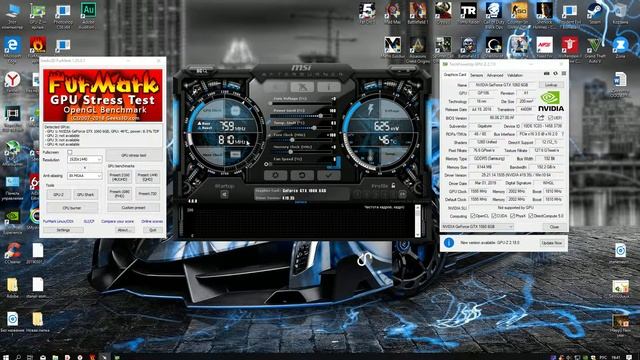Viewport: 640px width, 360px height.
Task: Click the OC Scanner airplane button in Afterburner
Action: click(302, 87)
